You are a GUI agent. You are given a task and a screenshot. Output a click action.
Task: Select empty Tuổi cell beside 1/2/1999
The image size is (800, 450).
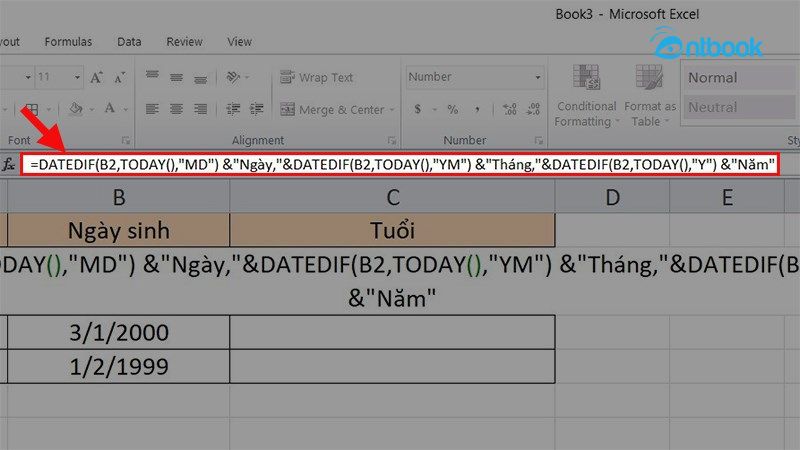tap(392, 366)
